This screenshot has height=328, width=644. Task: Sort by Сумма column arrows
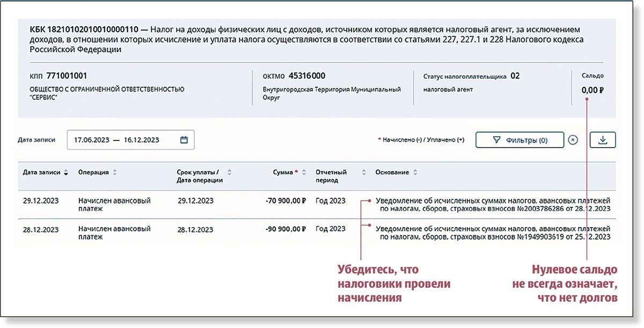coord(305,173)
